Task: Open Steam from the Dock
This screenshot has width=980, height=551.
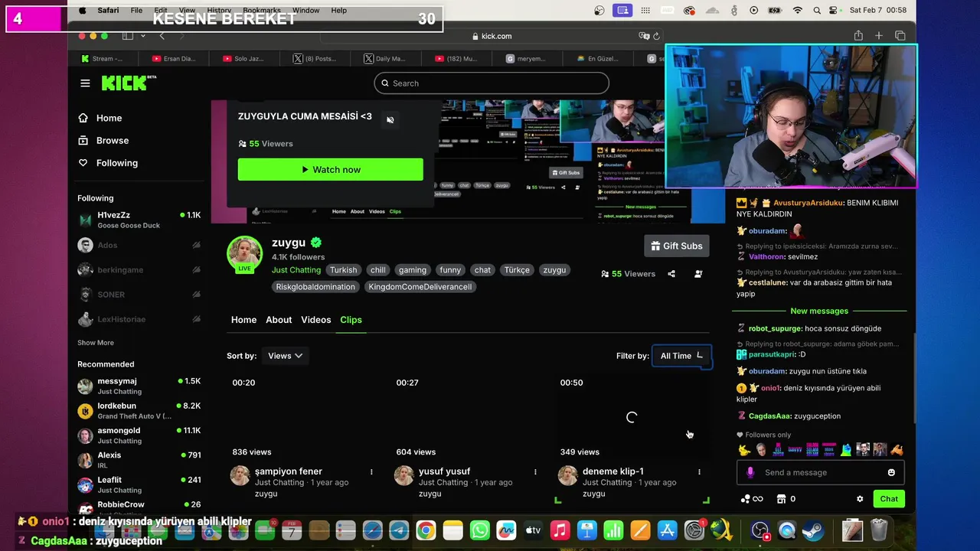Action: pos(814,530)
